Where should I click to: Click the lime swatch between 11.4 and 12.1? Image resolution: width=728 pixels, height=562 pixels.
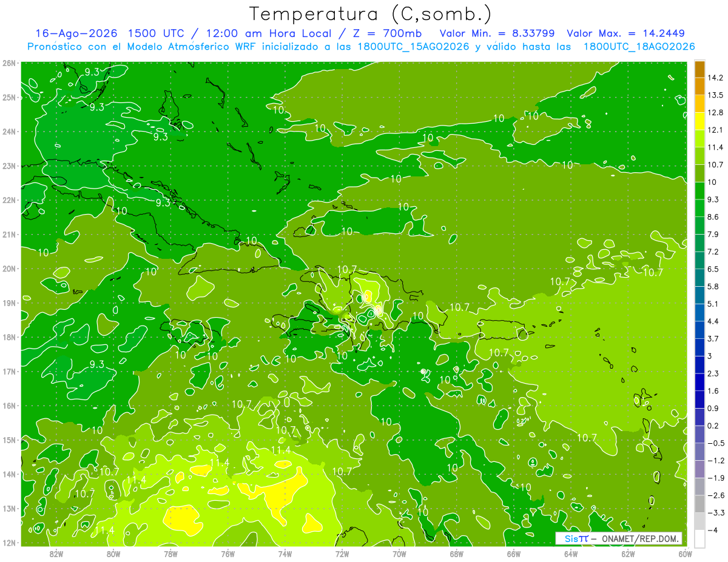point(699,138)
